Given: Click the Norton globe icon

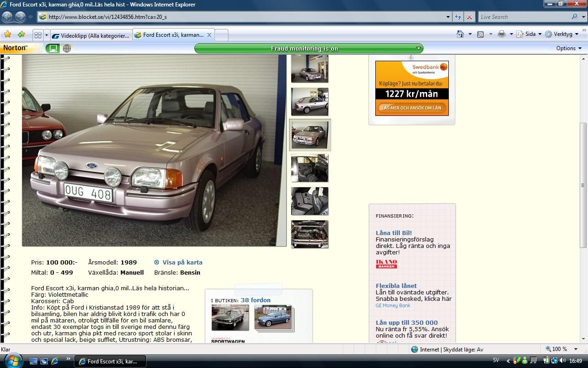Looking at the screenshot, I should tap(67, 48).
